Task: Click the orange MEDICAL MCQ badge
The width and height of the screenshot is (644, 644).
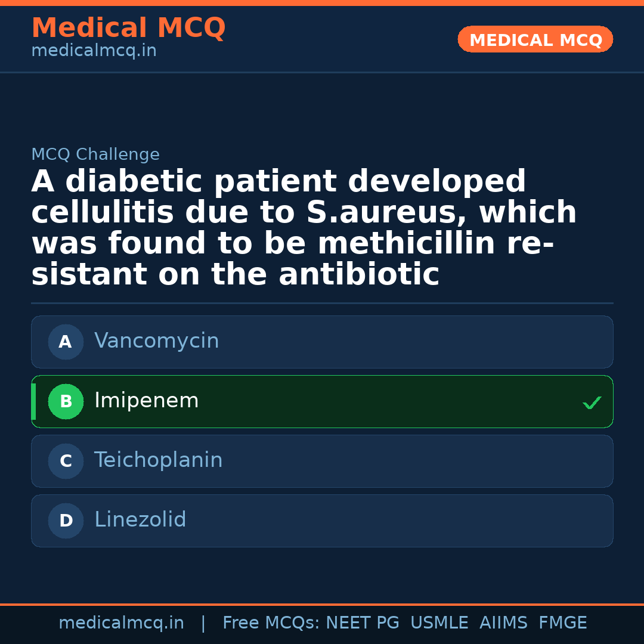Action: [535, 40]
